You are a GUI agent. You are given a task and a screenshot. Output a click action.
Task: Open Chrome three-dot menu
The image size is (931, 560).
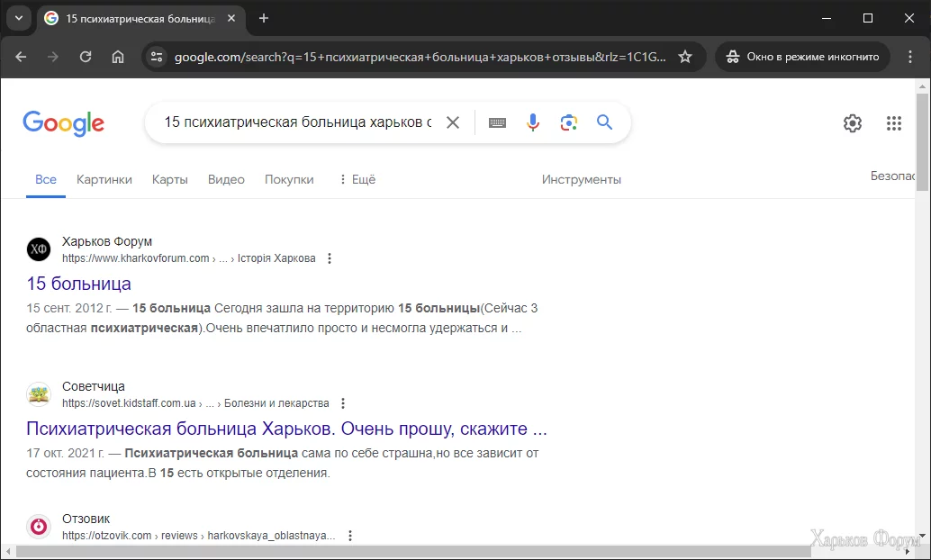[909, 57]
